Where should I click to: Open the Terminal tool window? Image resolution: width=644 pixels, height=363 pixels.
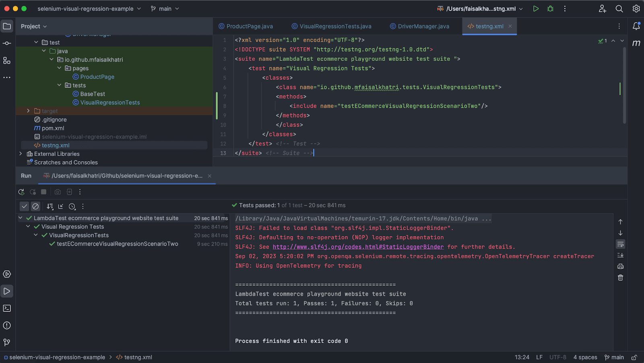point(6,308)
